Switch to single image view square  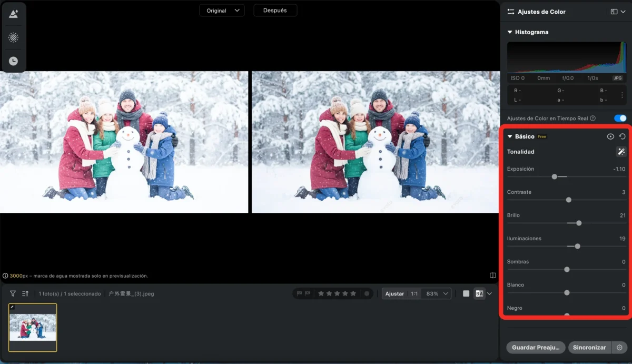tap(466, 293)
